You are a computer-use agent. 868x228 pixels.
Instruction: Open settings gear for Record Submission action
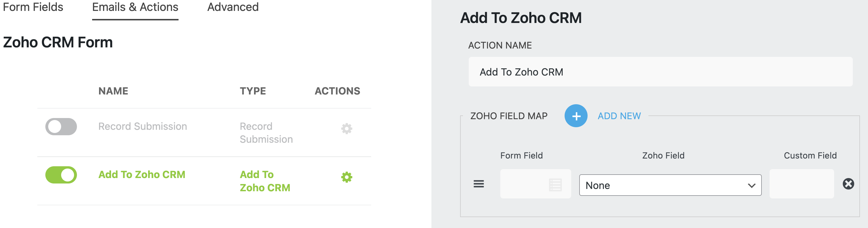point(347,128)
